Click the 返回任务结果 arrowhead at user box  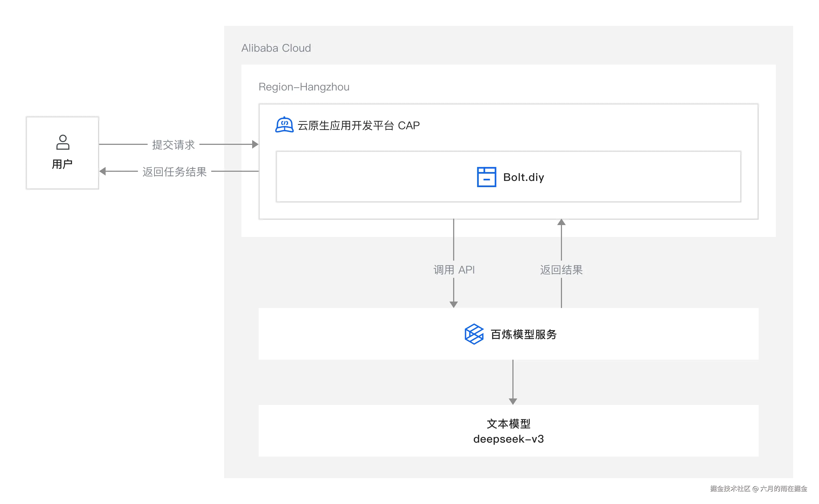[x=103, y=171]
